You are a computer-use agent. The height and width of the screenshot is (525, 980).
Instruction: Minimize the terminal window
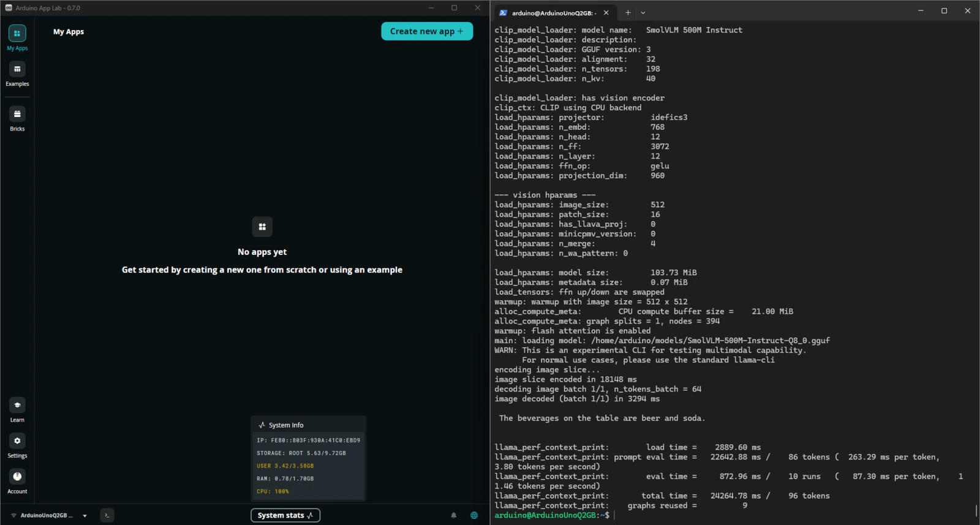coord(921,10)
